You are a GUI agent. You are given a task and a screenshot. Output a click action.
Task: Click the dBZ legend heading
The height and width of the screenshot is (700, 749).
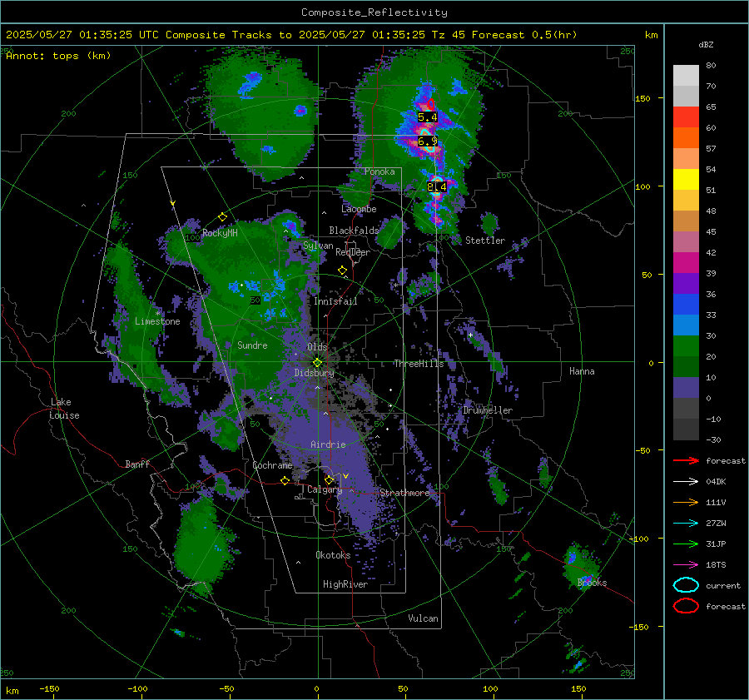706,44
